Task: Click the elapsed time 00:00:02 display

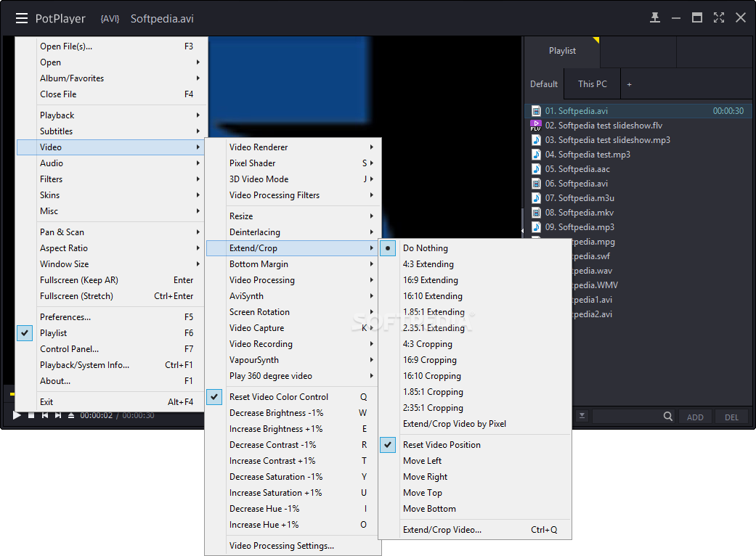Action: 96,415
